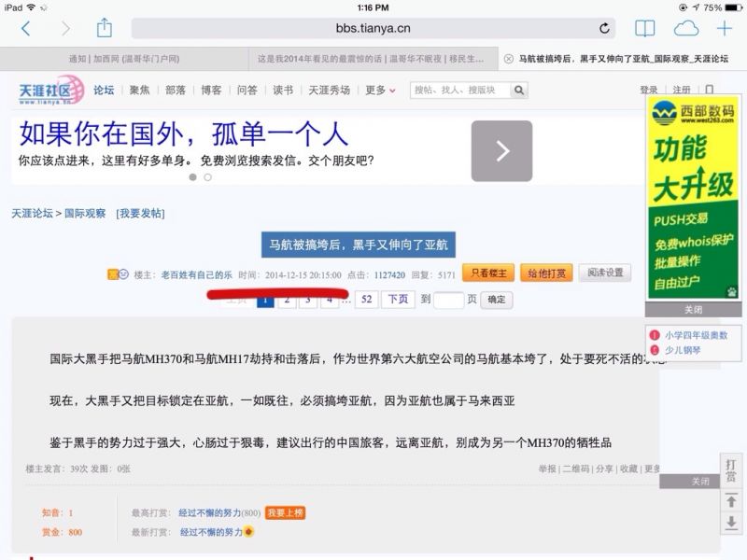Open the Safari share sheet icon
Viewport: 747px width, 560px height.
click(105, 28)
